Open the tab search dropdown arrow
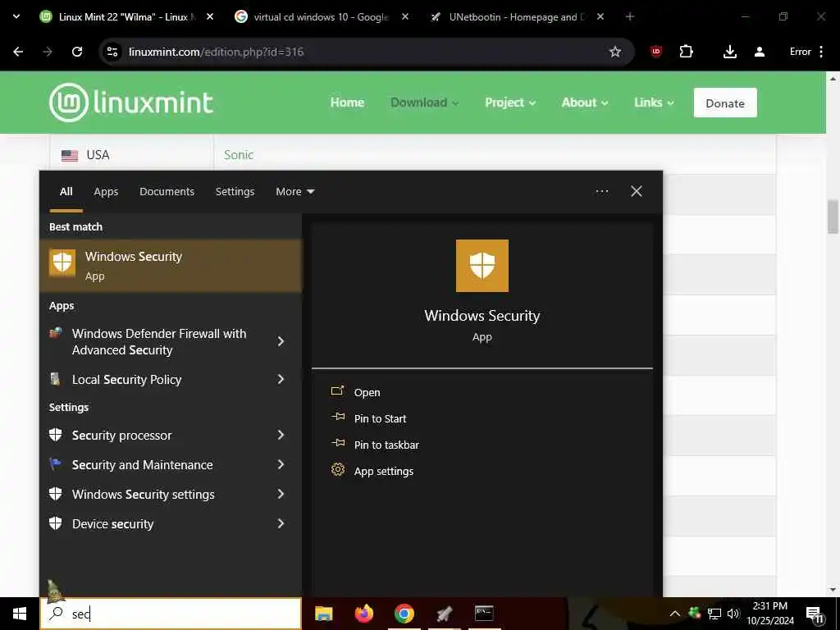 click(x=16, y=16)
